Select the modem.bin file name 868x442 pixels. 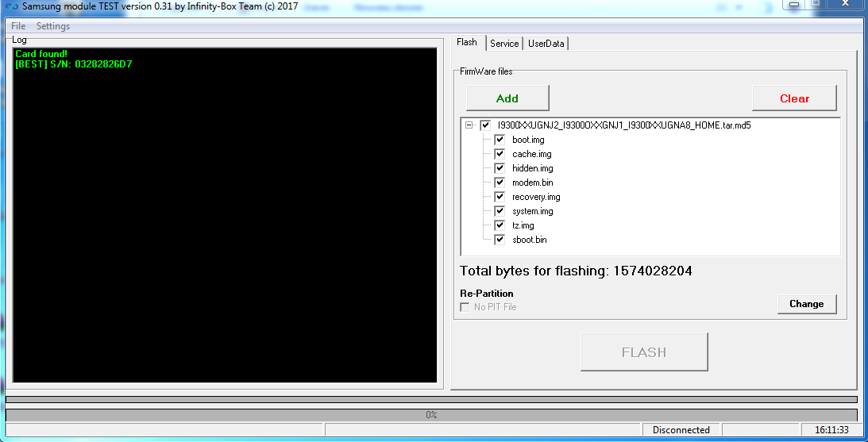[x=533, y=182]
